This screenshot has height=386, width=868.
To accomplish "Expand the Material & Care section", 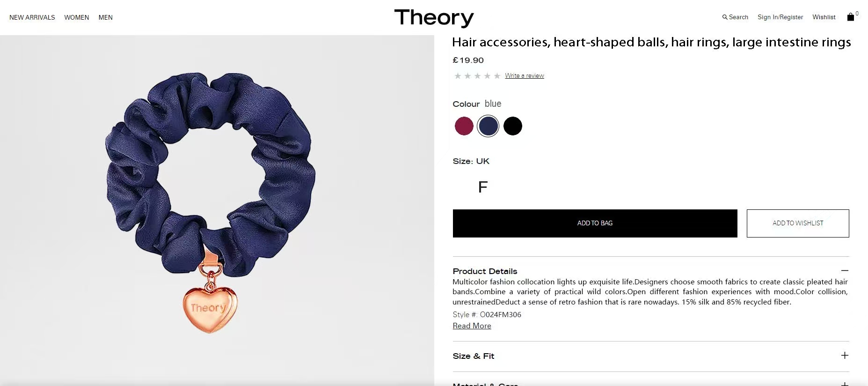I will coord(845,384).
